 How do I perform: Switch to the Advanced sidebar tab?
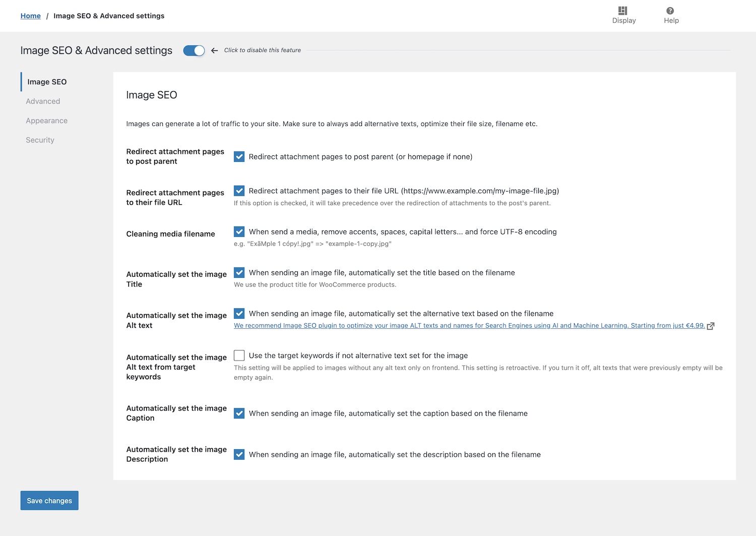point(43,101)
